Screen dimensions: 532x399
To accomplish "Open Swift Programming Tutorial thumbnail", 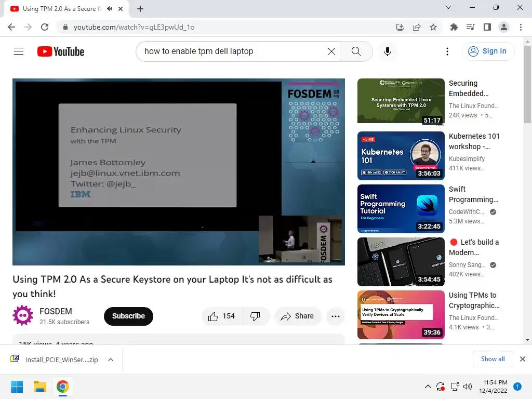I will point(401,209).
